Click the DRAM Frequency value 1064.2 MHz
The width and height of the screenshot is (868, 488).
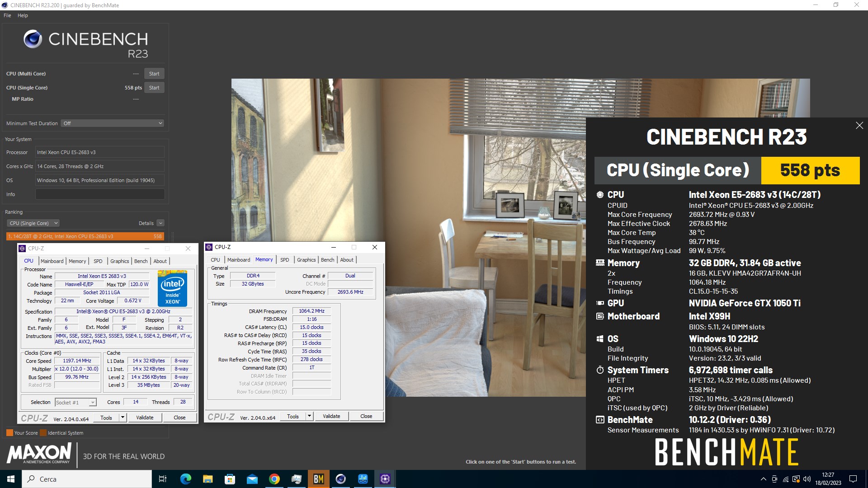[x=311, y=311]
